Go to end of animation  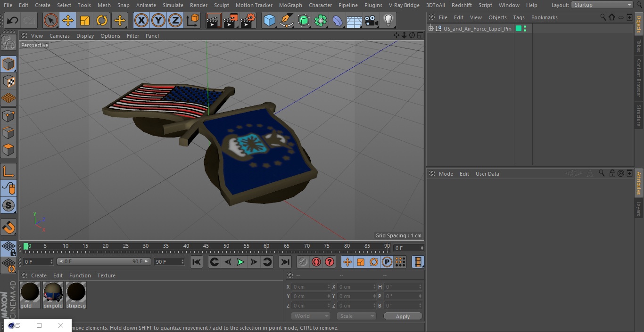(285, 262)
